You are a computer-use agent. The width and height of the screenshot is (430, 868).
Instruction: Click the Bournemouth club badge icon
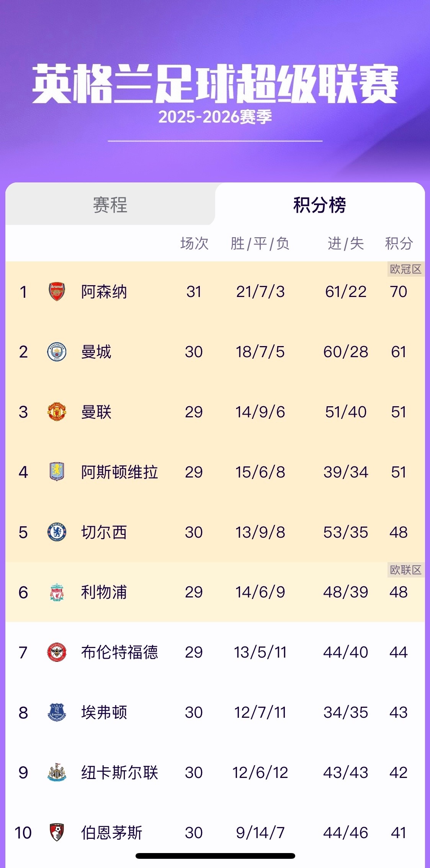point(57,832)
